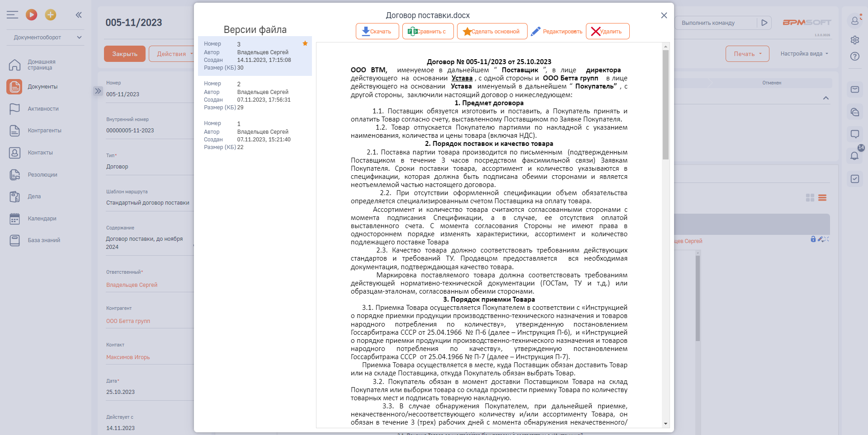Click the Дела folder icon
The height and width of the screenshot is (435, 868).
(x=15, y=196)
